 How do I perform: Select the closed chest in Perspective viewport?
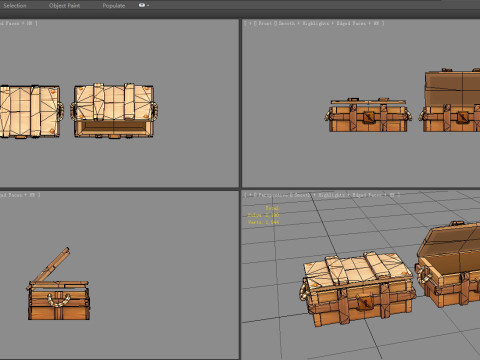point(357,289)
